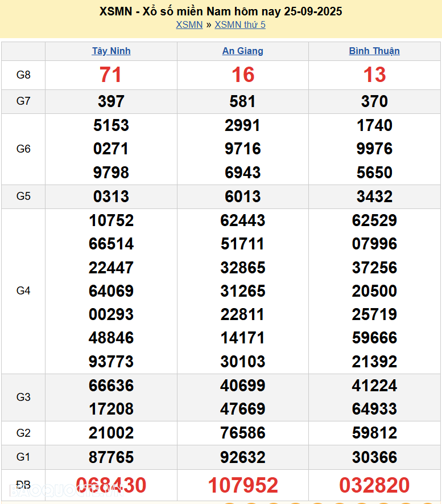Click Tây Ninh G3 number 66636

[111, 386]
